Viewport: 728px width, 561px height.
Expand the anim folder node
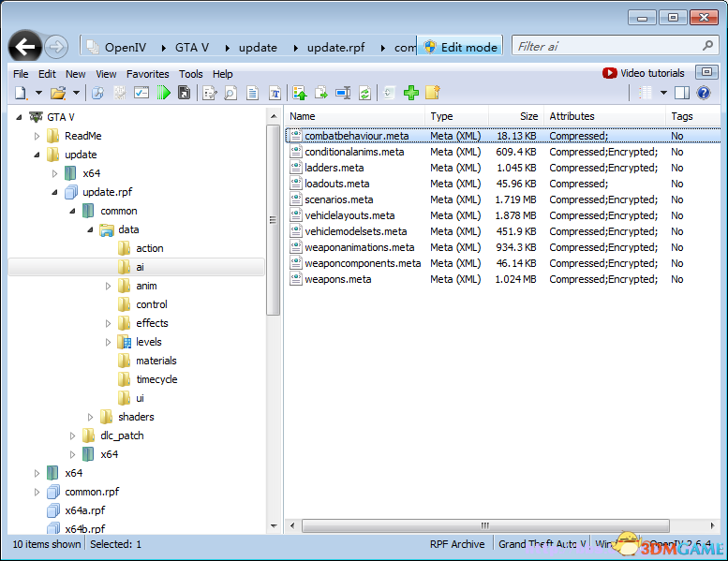(108, 286)
